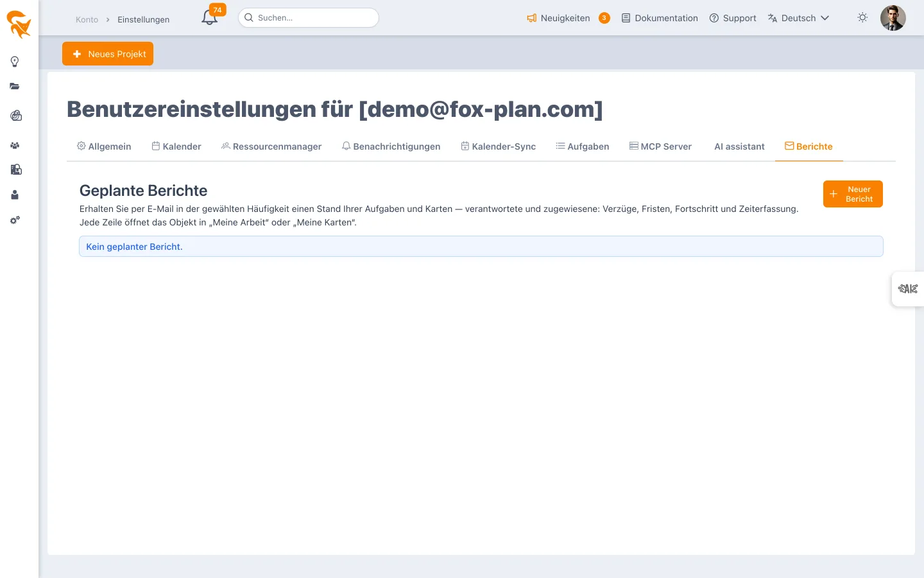Open the notifications bell with 74 badge

[210, 17]
